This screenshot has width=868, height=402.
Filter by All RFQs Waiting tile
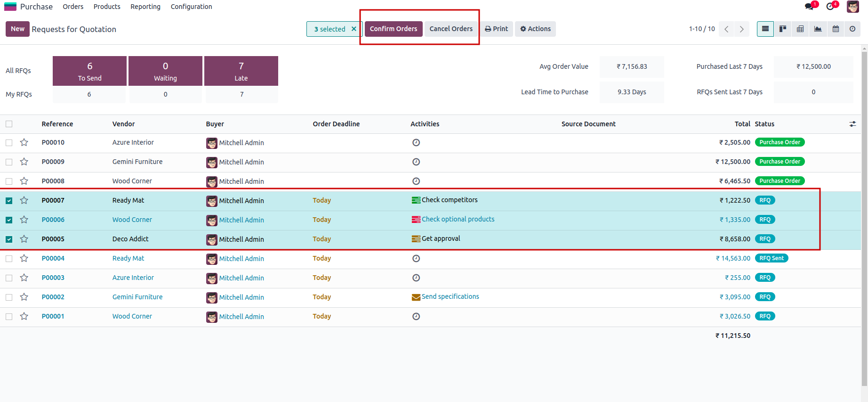click(x=165, y=71)
